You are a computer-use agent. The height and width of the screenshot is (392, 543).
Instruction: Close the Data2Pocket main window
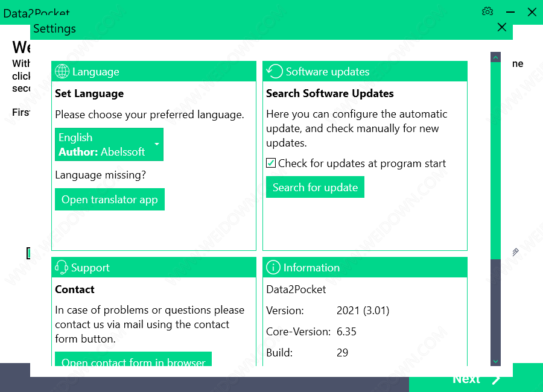[x=532, y=11]
